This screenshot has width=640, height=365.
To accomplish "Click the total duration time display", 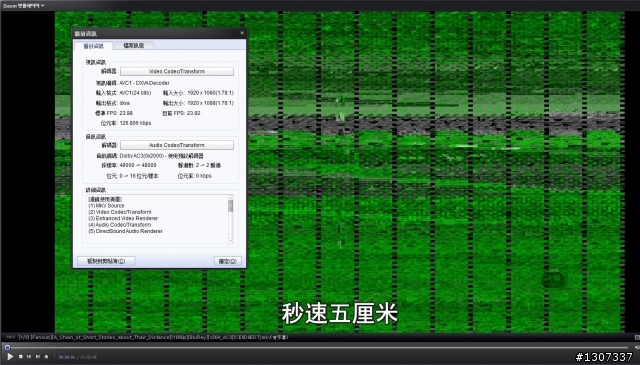I will coord(89,357).
